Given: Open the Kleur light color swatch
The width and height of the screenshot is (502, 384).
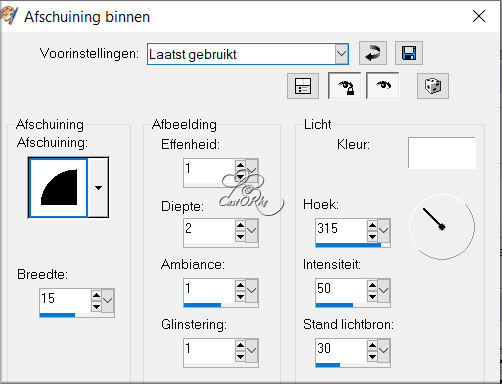Looking at the screenshot, I should point(442,153).
